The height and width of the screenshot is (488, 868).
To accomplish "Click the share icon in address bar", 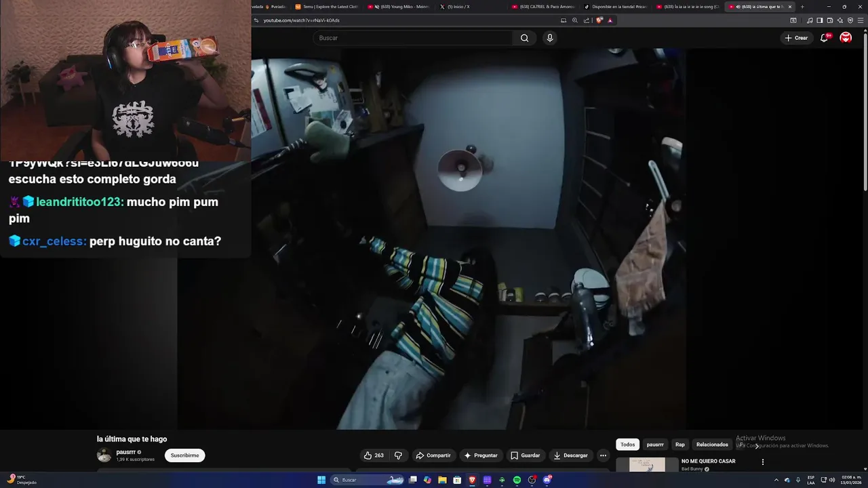I will 587,20.
